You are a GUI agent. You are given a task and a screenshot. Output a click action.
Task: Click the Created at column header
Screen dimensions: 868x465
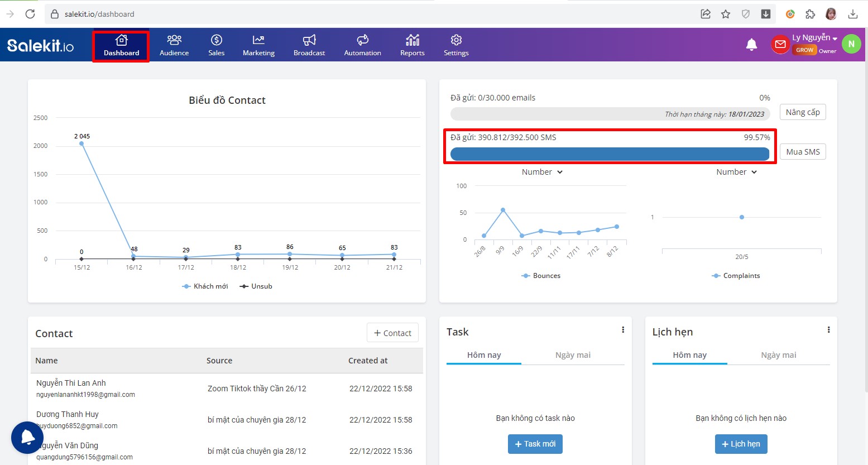368,361
